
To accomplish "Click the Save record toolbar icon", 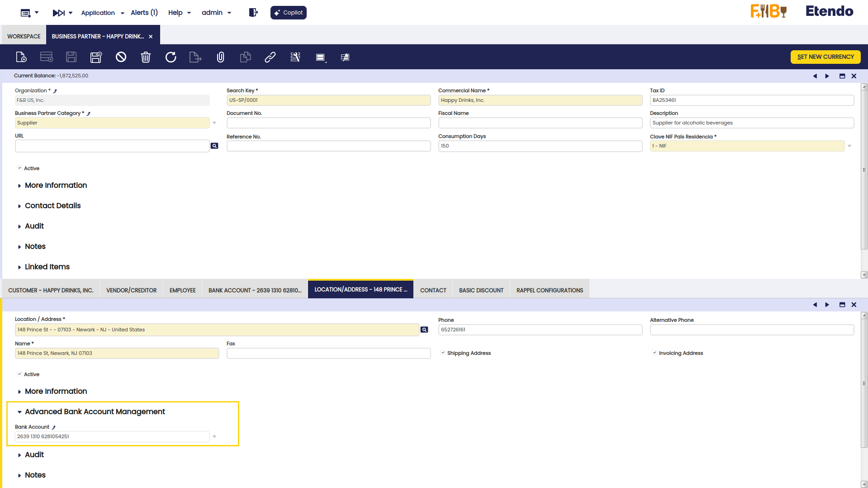I will pyautogui.click(x=71, y=57).
